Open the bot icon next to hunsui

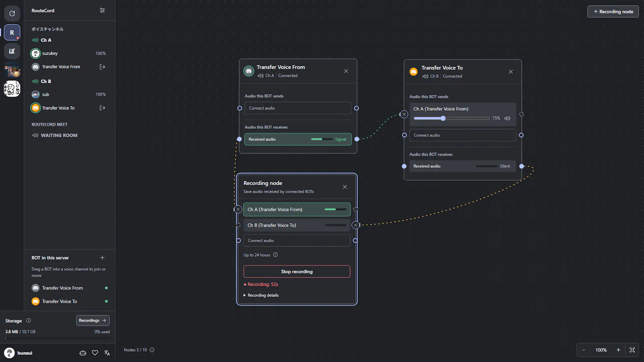click(83, 353)
